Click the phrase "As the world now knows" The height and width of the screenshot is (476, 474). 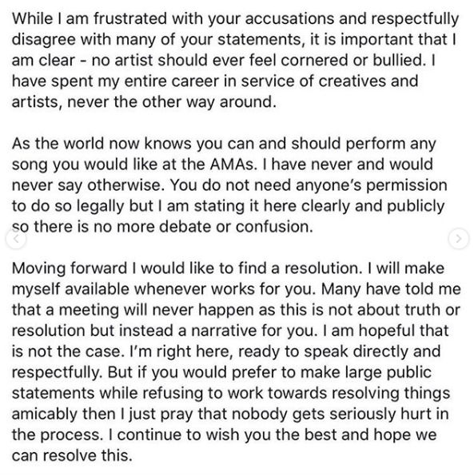coord(102,143)
